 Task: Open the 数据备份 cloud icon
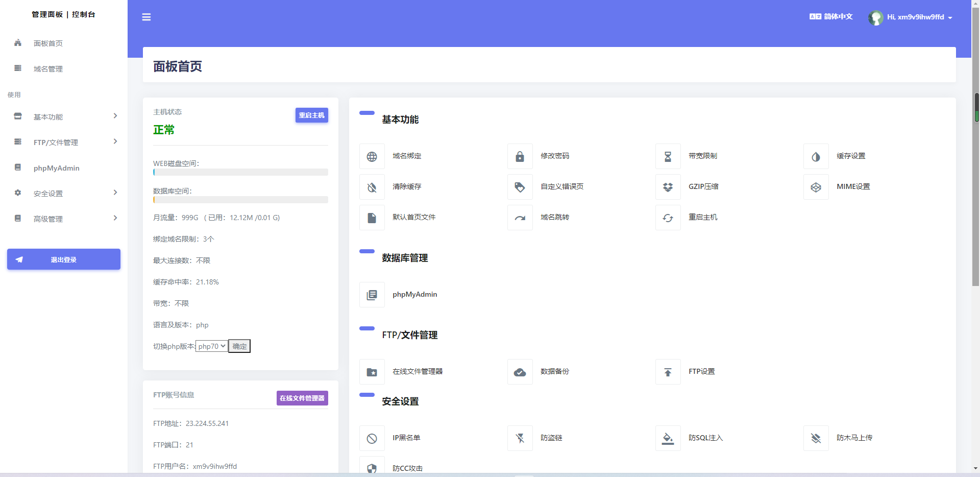point(520,372)
